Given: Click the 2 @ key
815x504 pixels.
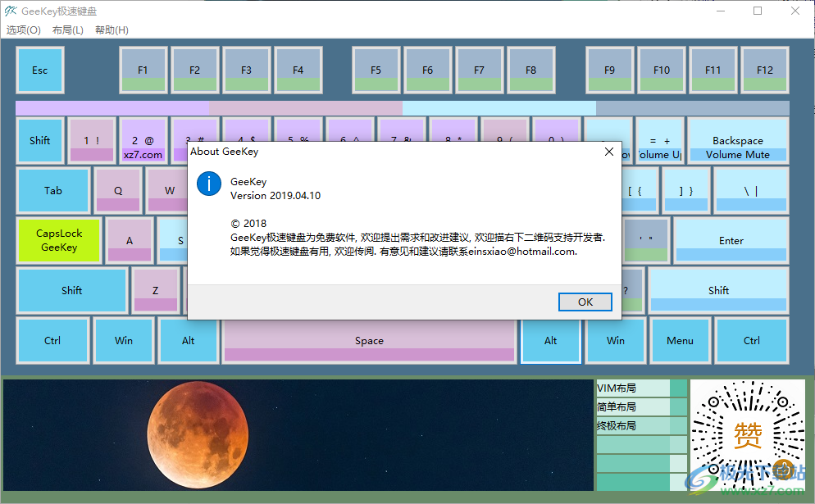Looking at the screenshot, I should pos(143,140).
